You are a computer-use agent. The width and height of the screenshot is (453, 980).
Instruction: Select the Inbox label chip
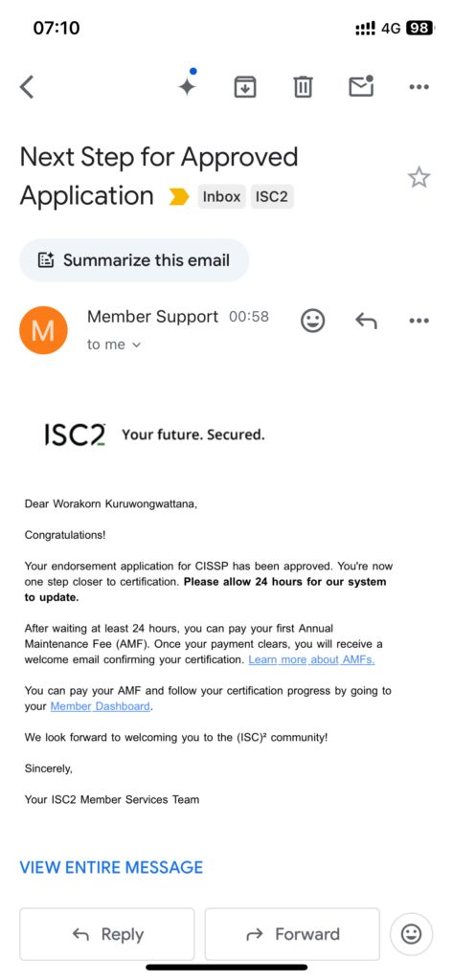pos(221,197)
